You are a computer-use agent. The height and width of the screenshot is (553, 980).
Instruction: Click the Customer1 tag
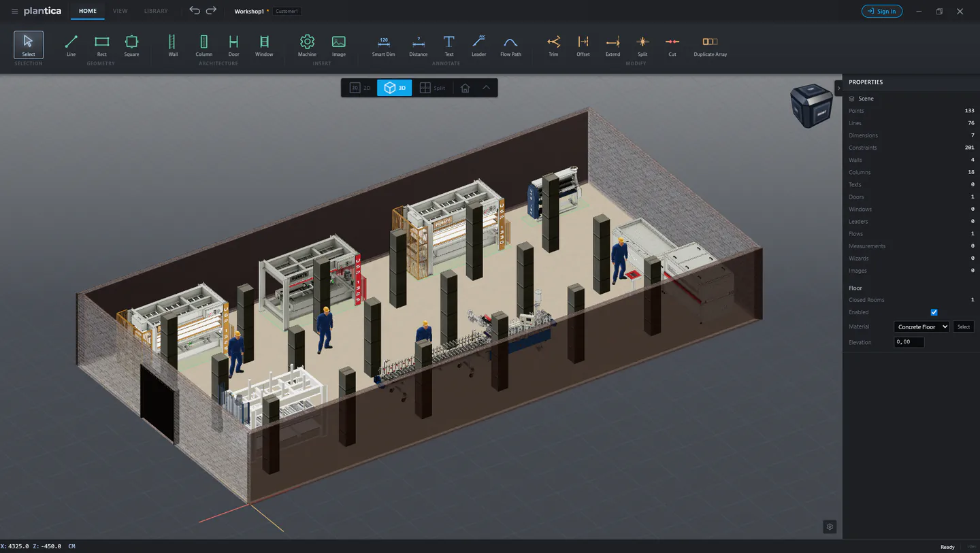coord(287,12)
